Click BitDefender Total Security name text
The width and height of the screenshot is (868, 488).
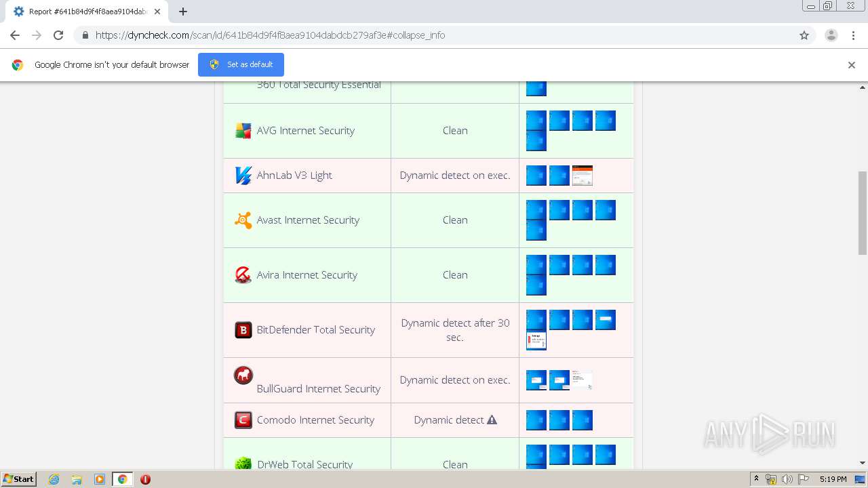316,330
